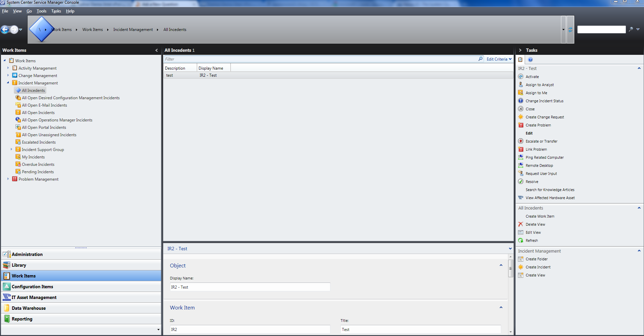Open the Tools menu
Image resolution: width=644 pixels, height=336 pixels.
[x=41, y=11]
